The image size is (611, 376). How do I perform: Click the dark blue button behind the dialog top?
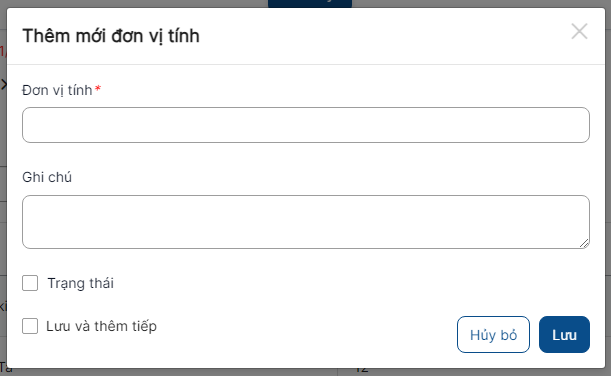click(x=310, y=4)
